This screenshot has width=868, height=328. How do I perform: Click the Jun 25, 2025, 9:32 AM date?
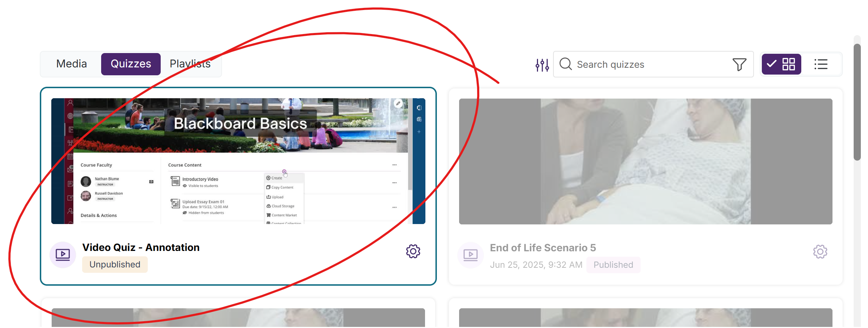(x=536, y=265)
